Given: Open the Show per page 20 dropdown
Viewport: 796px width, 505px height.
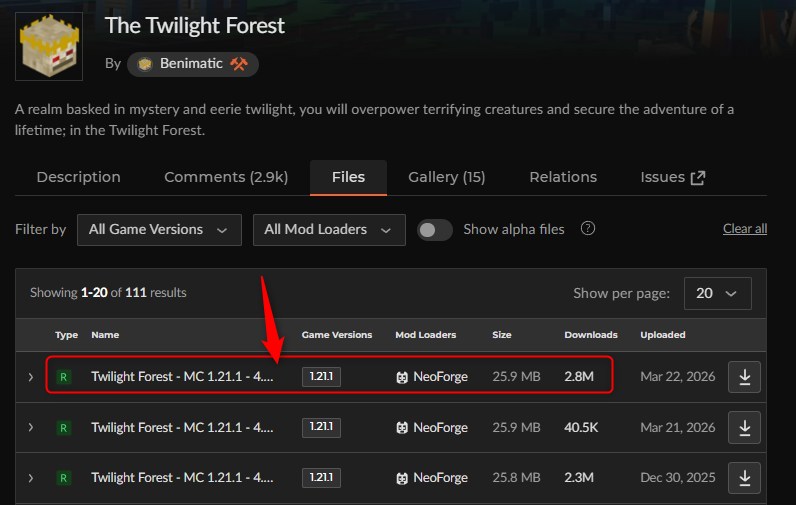Looking at the screenshot, I should (717, 293).
